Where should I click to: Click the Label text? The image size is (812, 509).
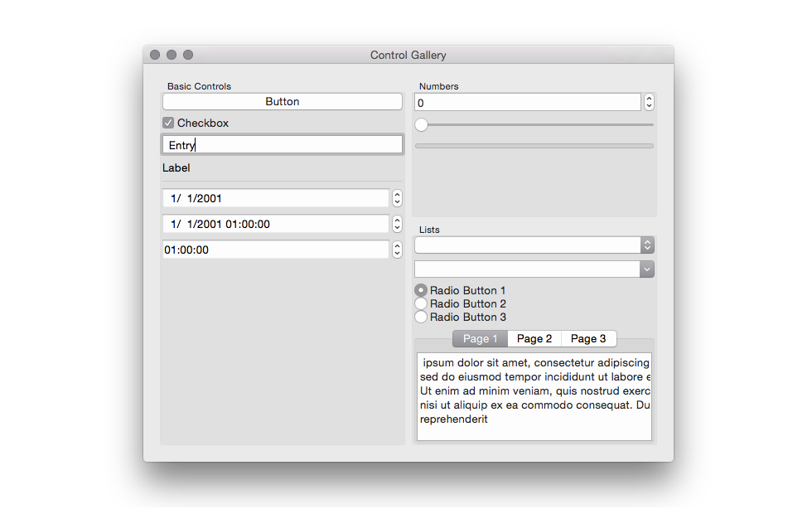[176, 168]
